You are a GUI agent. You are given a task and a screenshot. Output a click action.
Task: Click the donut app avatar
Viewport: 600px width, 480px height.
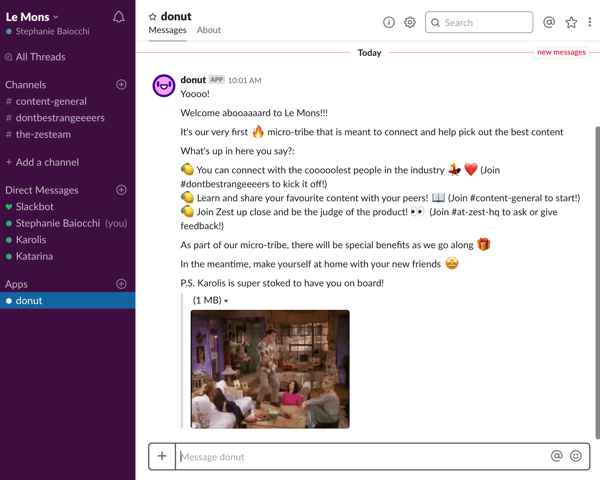coord(164,86)
